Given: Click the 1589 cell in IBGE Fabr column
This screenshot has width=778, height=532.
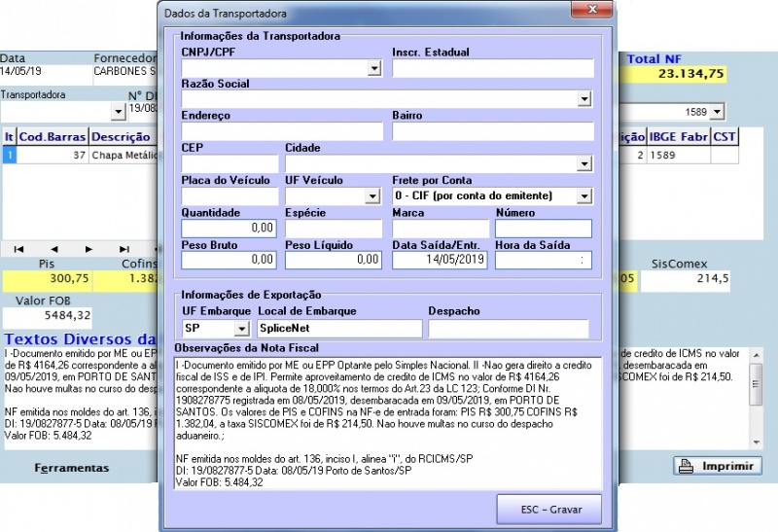Looking at the screenshot, I should [x=678, y=156].
